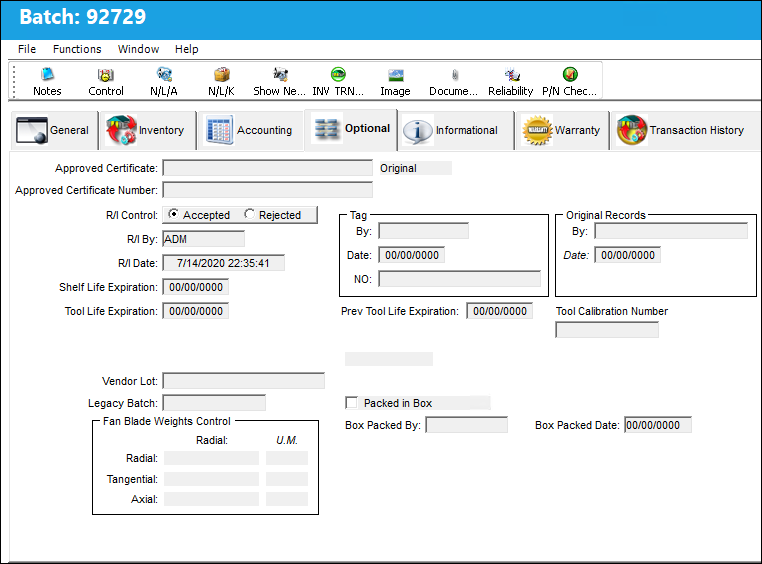Open the File menu
Screen dimensions: 762x564
tap(27, 49)
